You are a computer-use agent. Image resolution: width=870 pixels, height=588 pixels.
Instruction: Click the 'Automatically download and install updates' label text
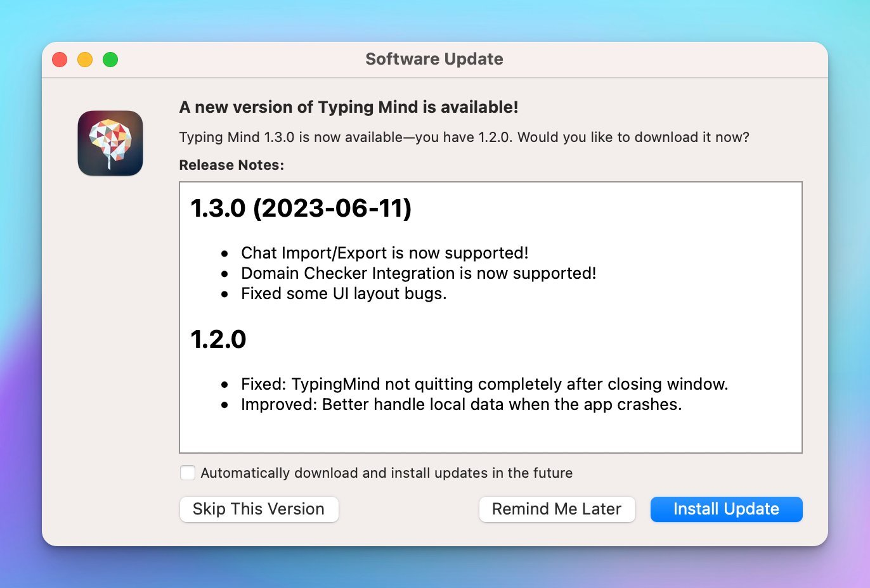click(x=387, y=473)
